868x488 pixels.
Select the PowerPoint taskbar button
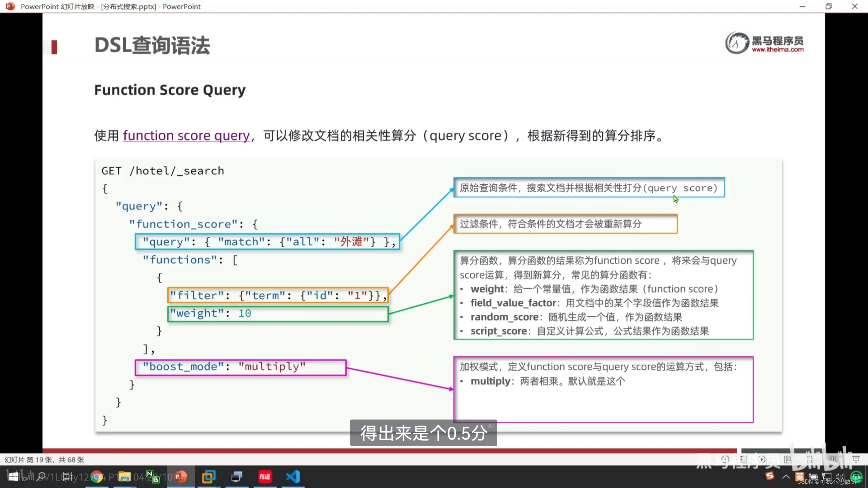[181, 477]
